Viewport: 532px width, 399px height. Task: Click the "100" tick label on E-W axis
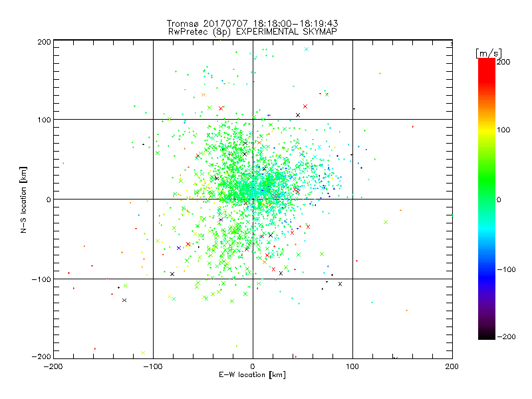(352, 366)
